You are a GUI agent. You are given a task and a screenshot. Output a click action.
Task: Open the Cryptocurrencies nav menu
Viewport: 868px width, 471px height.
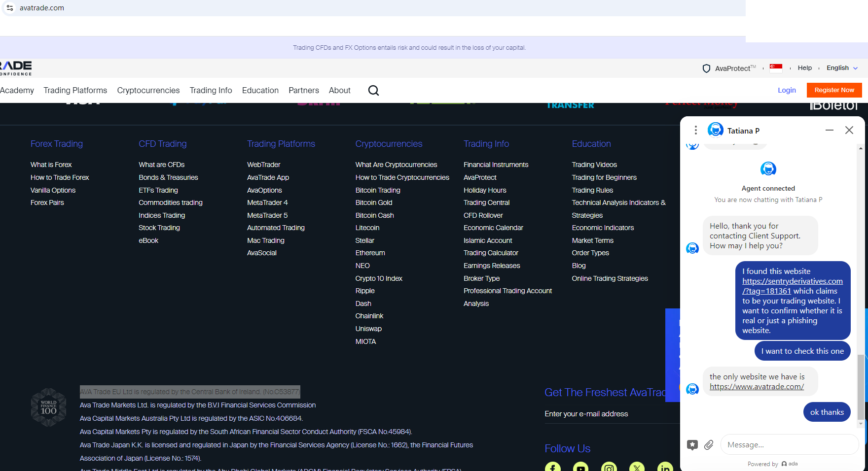148,91
